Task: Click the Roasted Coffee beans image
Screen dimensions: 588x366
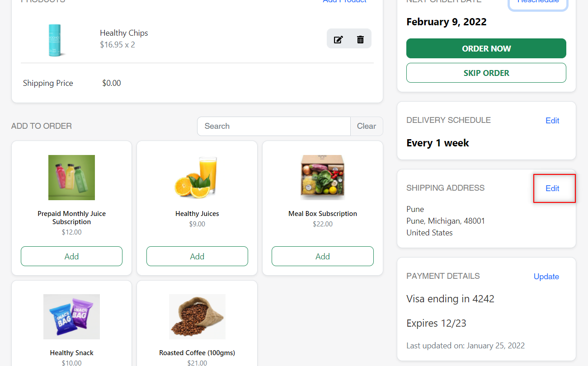Action: tap(197, 317)
